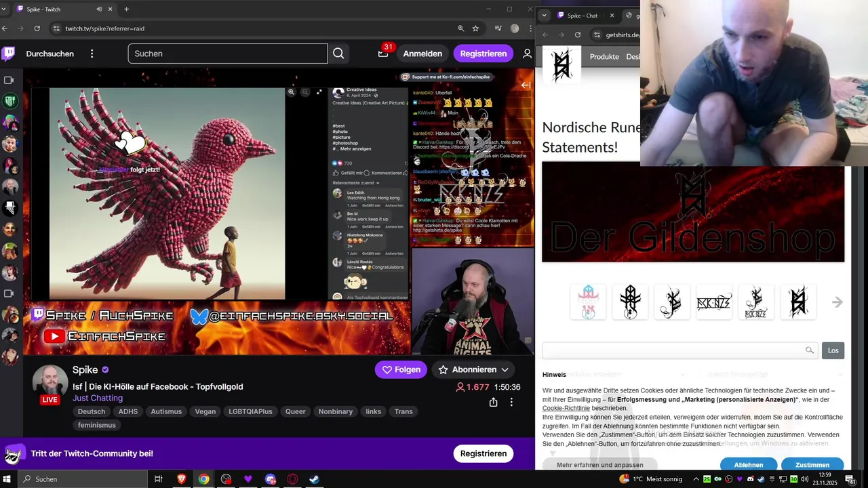This screenshot has width=868, height=488.
Task: Open Twitch notifications inbox with 31 badge
Action: pyautogui.click(x=383, y=54)
